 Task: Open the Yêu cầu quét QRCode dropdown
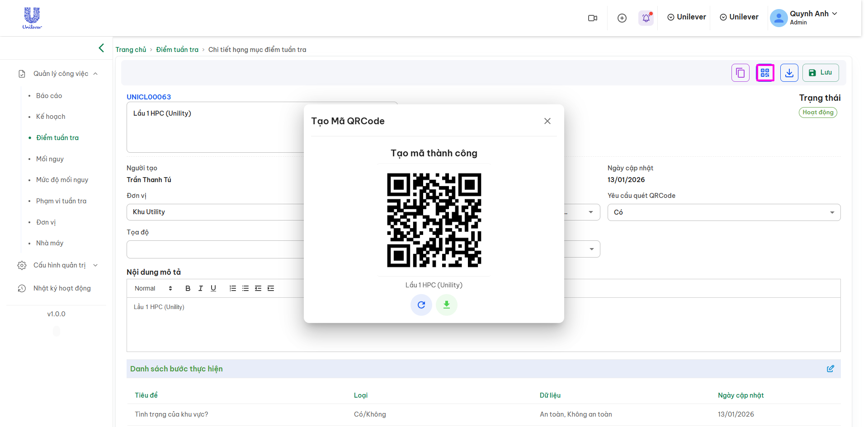(723, 212)
